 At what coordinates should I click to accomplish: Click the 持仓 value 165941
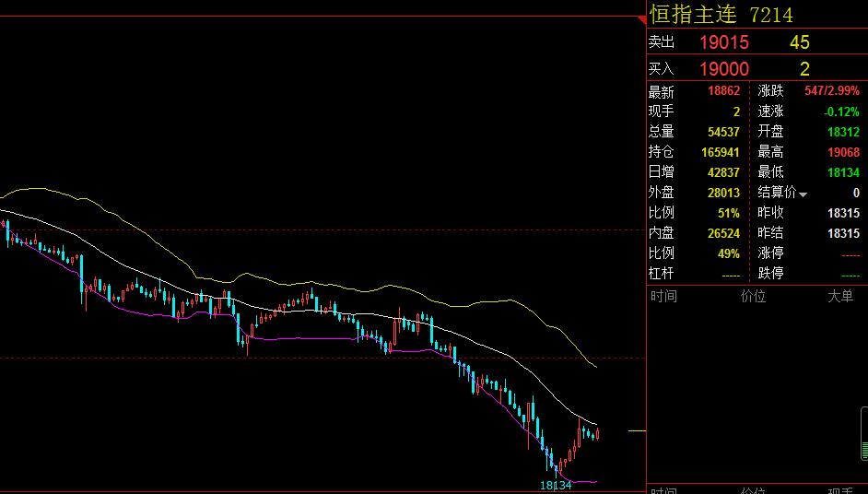pyautogui.click(x=721, y=152)
